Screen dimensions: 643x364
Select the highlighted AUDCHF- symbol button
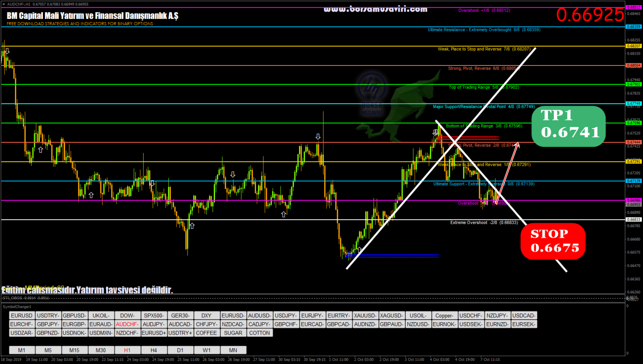tap(127, 324)
